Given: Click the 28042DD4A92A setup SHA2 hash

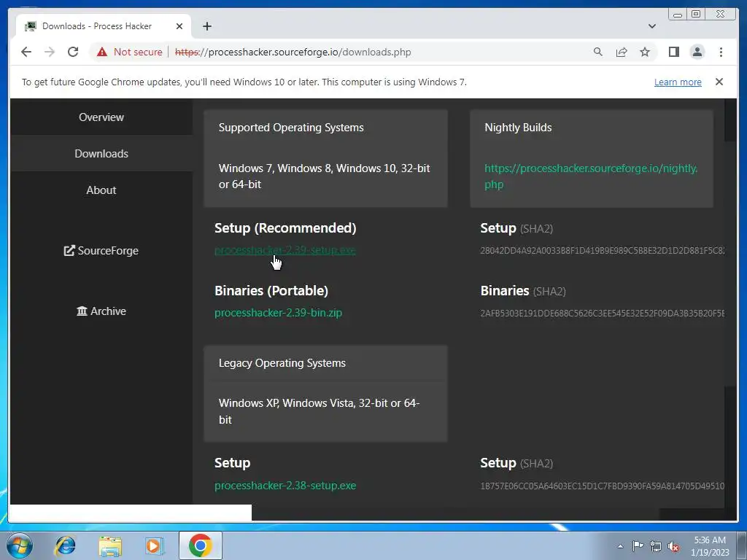Looking at the screenshot, I should click(x=602, y=251).
